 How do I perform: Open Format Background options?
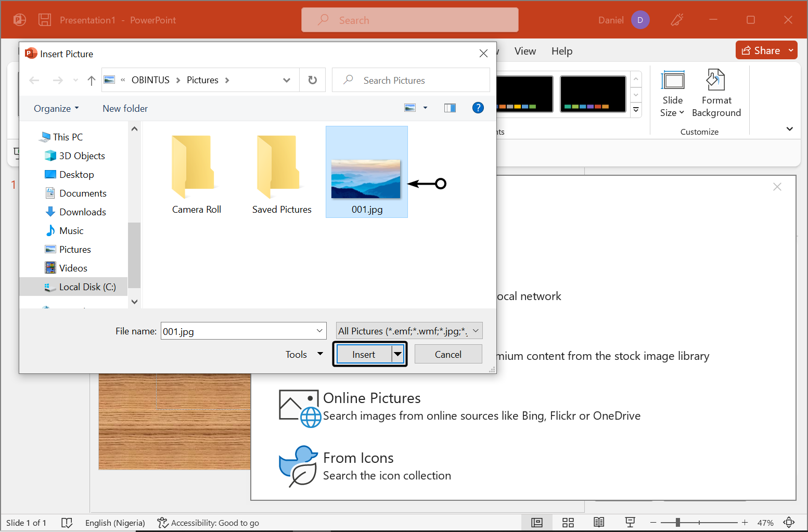(x=716, y=94)
